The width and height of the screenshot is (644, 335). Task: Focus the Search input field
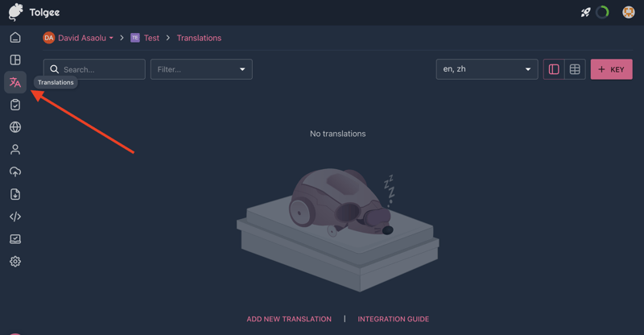94,69
